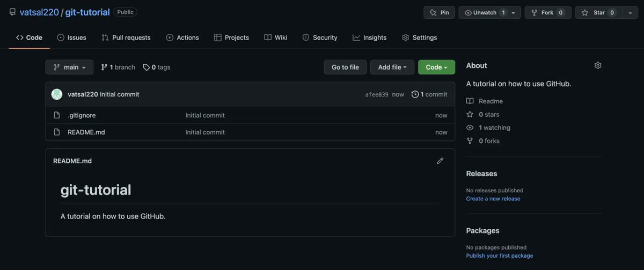Open the git-tutorial repository title link
The image size is (644, 270).
point(87,12)
